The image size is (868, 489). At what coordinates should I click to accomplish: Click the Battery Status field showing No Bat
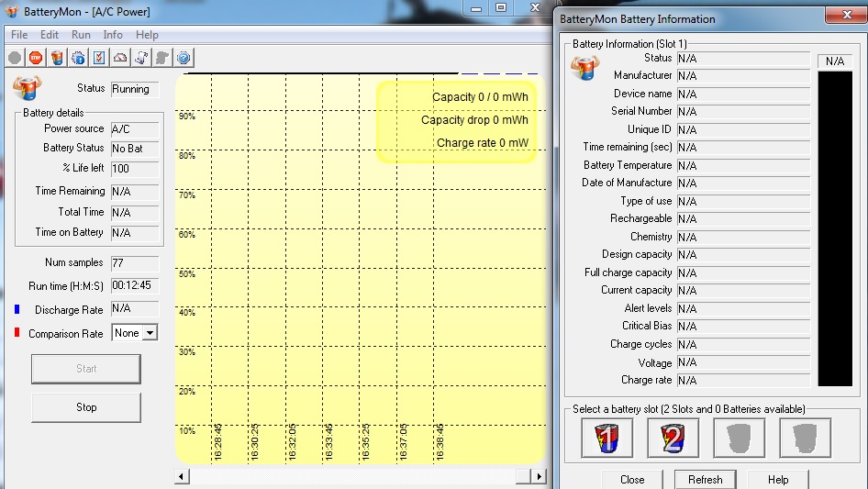click(135, 149)
